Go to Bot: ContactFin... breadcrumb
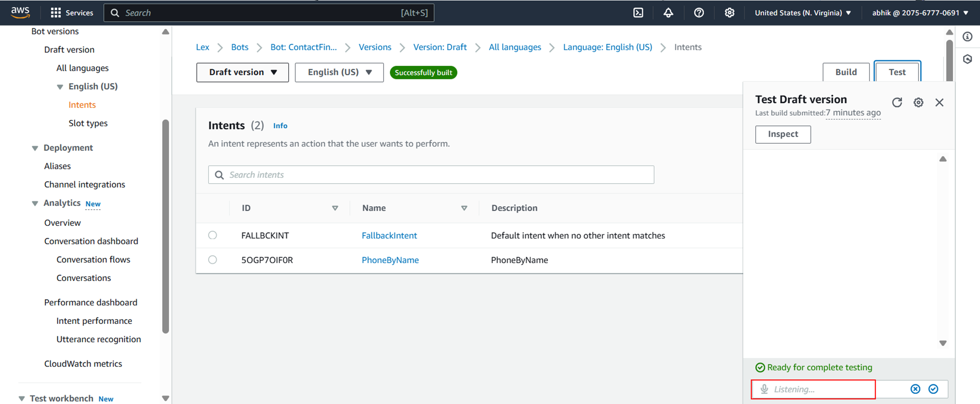The image size is (980, 404). coord(303,47)
